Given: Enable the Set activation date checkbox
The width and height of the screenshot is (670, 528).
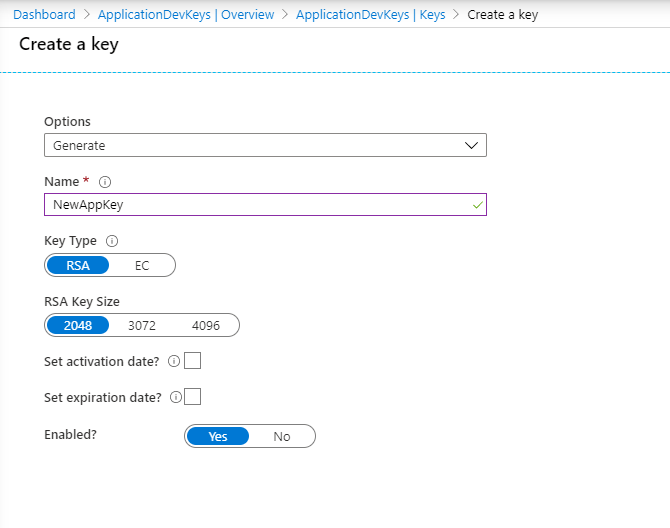Looking at the screenshot, I should click(x=193, y=360).
